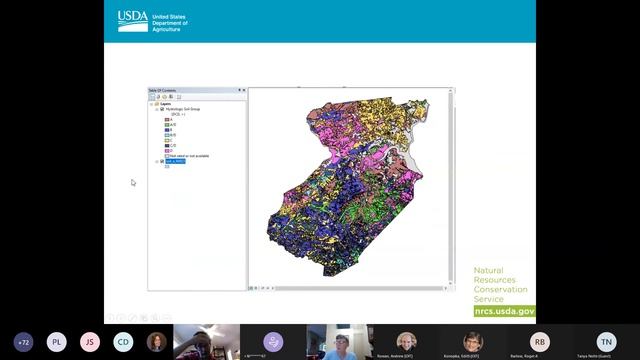This screenshot has width=640, height=360.
Task: Select List By Selection icon
Action: pos(171,97)
